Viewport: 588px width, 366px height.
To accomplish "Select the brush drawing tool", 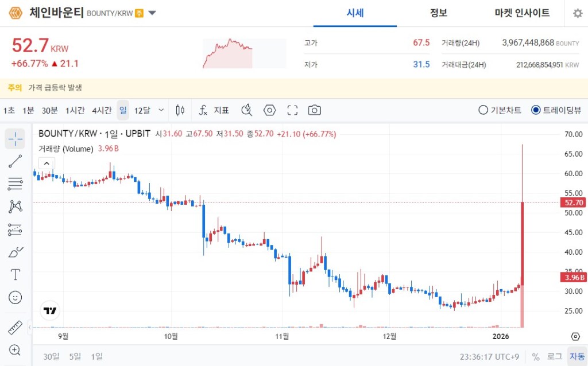I will pos(14,252).
